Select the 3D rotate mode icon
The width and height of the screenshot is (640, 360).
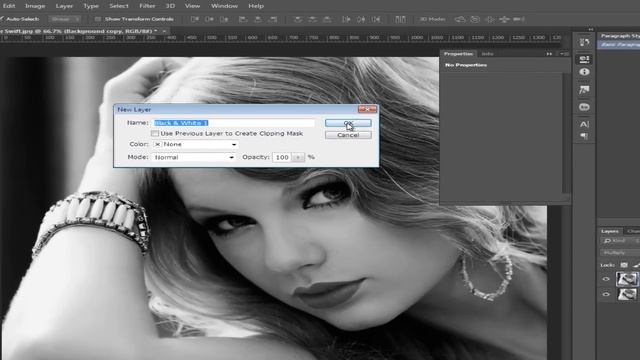pos(460,19)
